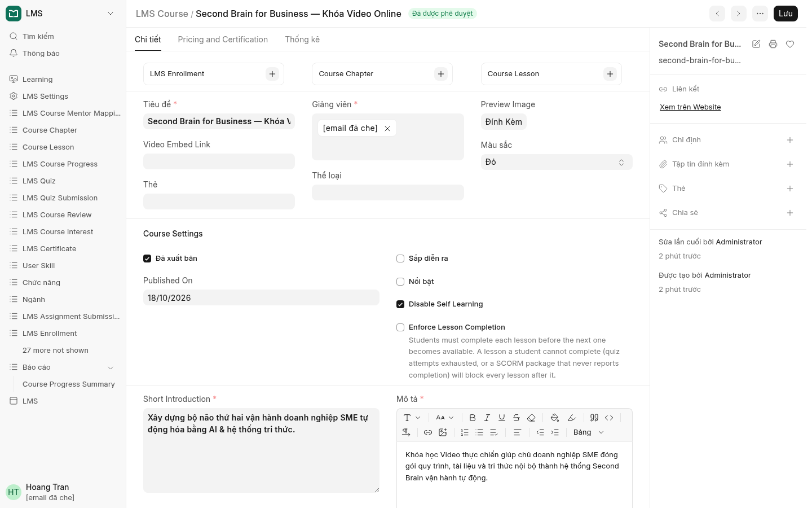Screen dimensions: 812x508
Task: Open the Màu sắc dropdown showing Đỏ
Action: click(557, 162)
